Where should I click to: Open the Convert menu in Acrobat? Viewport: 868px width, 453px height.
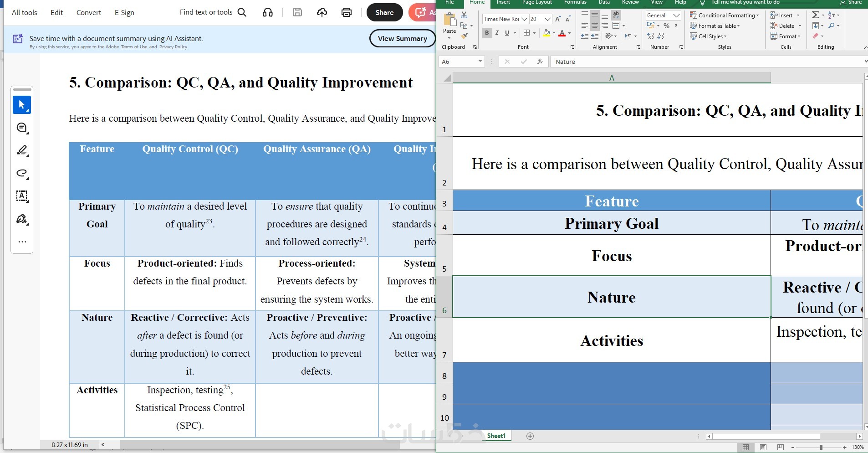89,12
